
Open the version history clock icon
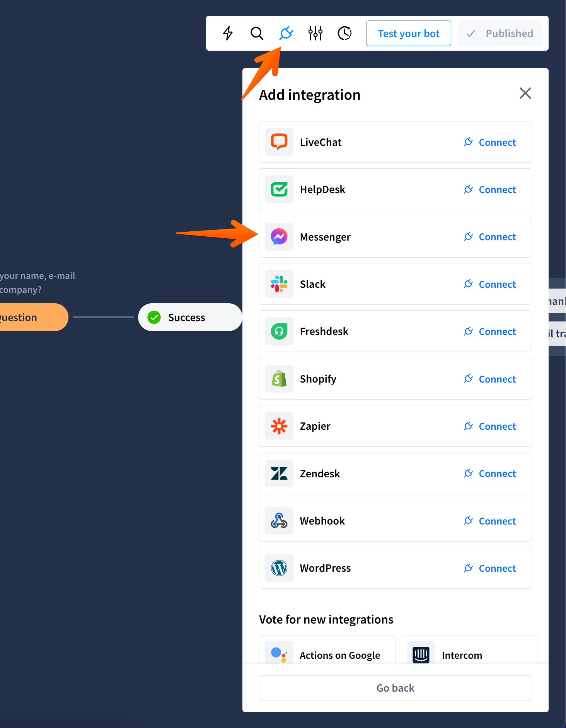tap(344, 33)
